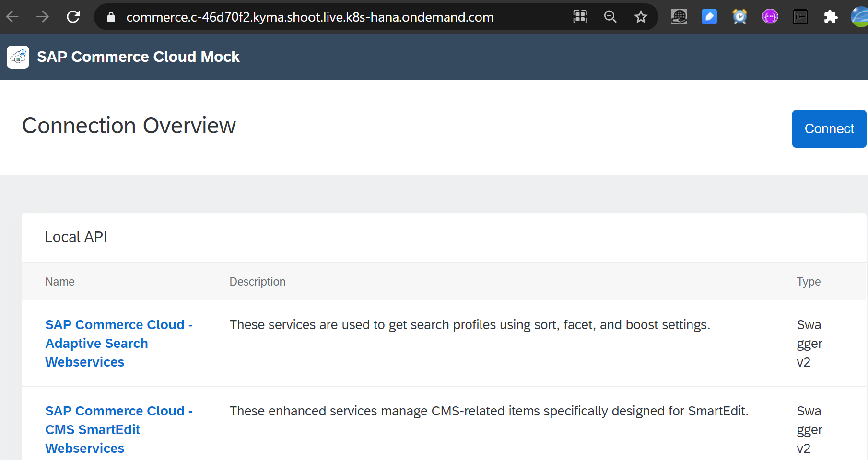Viewport: 868px width, 460px height.
Task: Bookmark this page with the star
Action: pos(641,17)
